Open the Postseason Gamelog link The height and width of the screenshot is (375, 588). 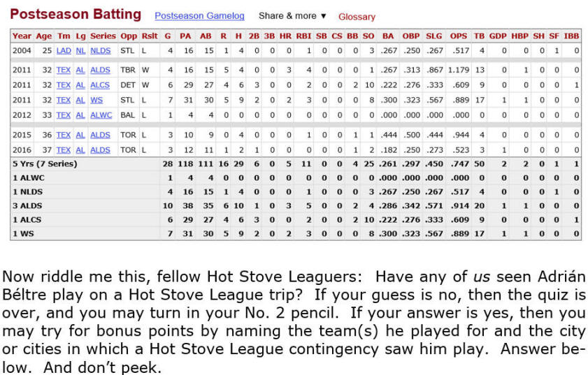pos(199,16)
